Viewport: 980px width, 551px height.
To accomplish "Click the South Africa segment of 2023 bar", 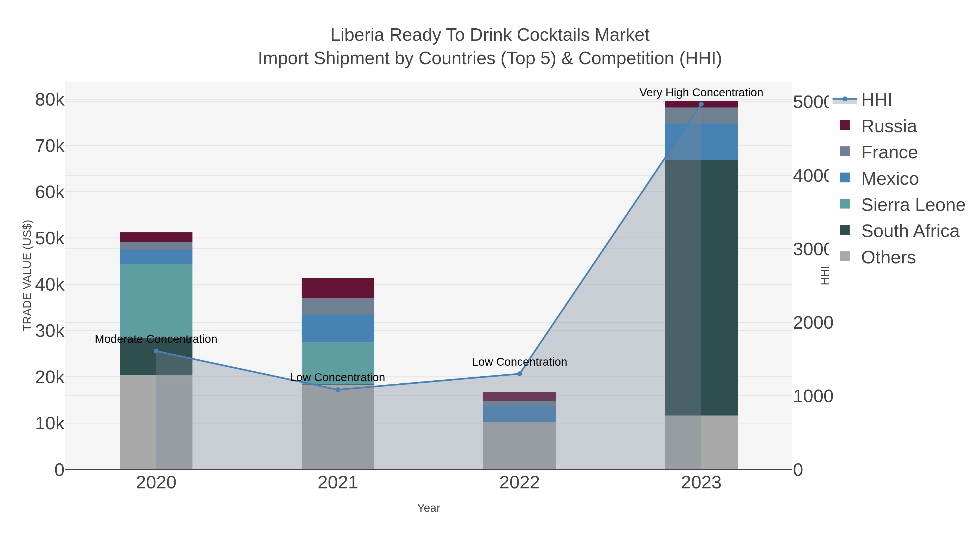I will 701,288.
